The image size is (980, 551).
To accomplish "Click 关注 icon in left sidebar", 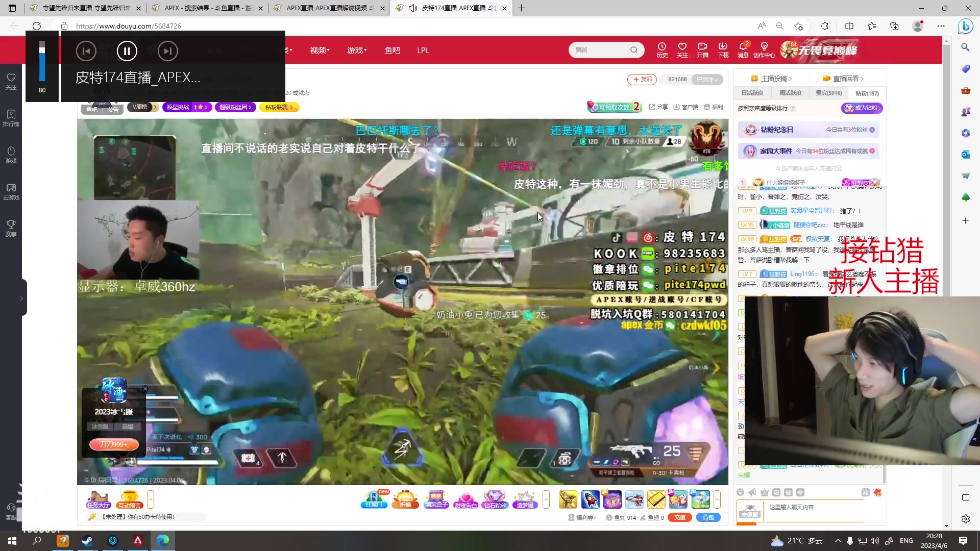I will [11, 81].
